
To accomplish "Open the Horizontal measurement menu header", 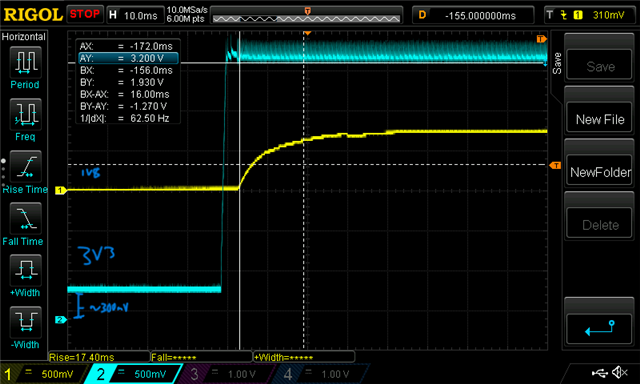I will click(24, 37).
